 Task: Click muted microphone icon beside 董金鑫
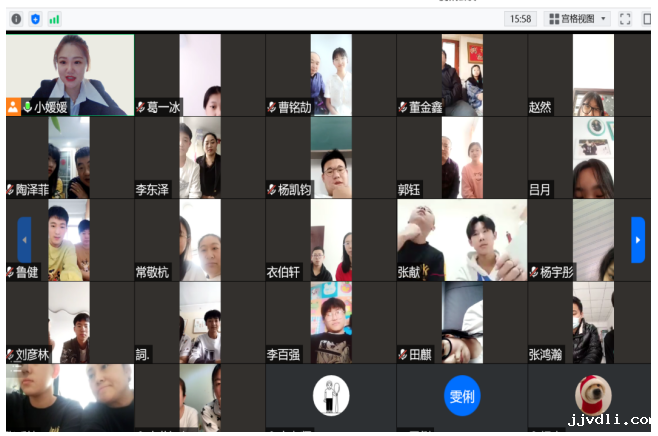[x=402, y=107]
